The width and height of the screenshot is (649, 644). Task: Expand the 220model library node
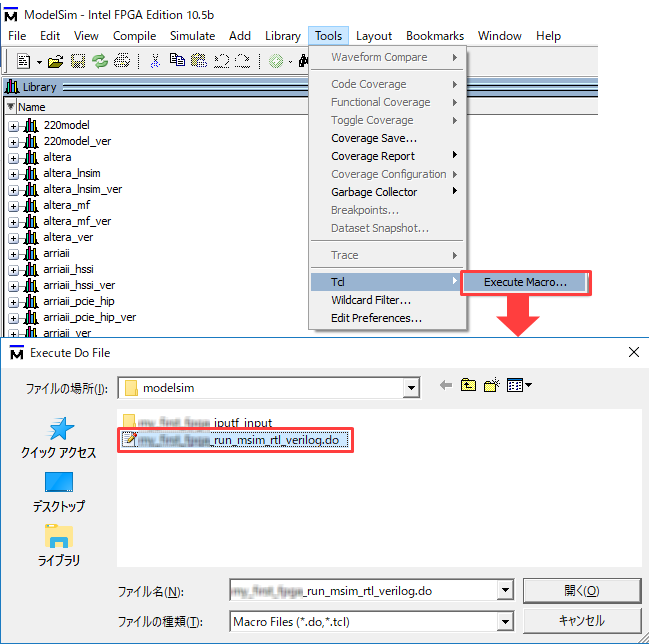click(13, 126)
